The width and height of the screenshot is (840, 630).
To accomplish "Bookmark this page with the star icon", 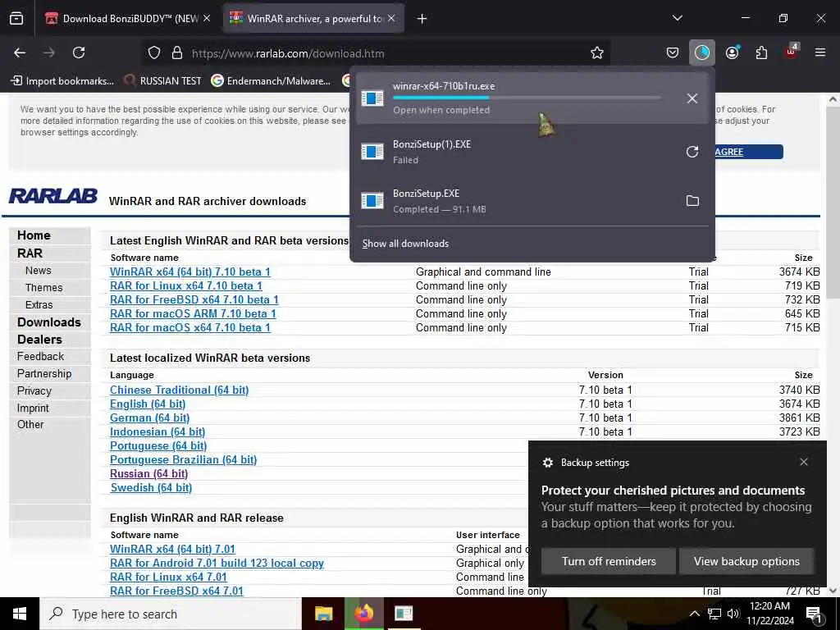I will coord(597,52).
